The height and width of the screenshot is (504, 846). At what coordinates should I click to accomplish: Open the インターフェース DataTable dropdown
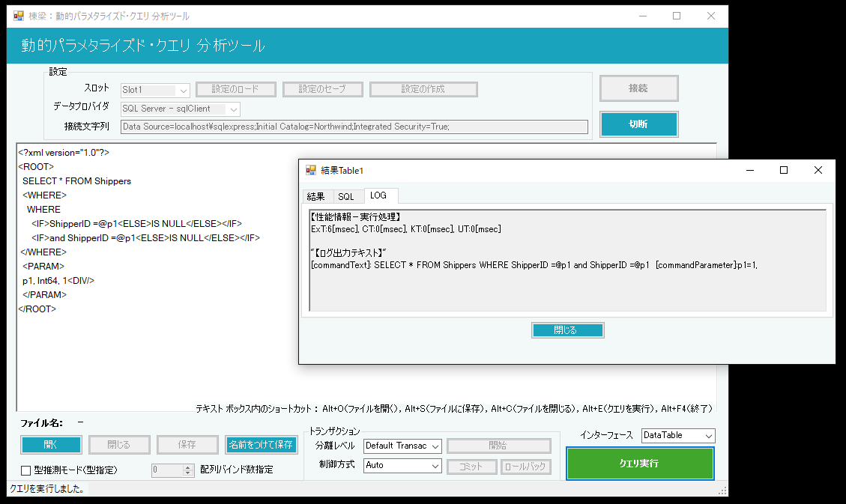click(x=678, y=435)
